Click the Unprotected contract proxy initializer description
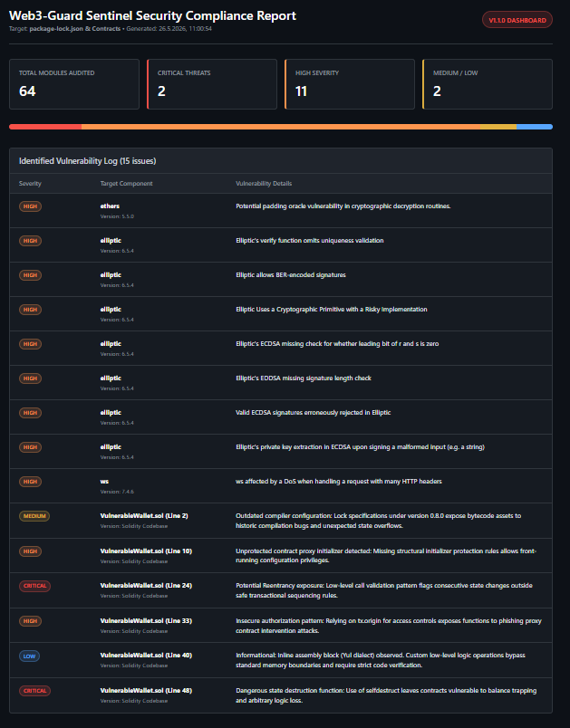The height and width of the screenshot is (728, 570). [x=386, y=556]
